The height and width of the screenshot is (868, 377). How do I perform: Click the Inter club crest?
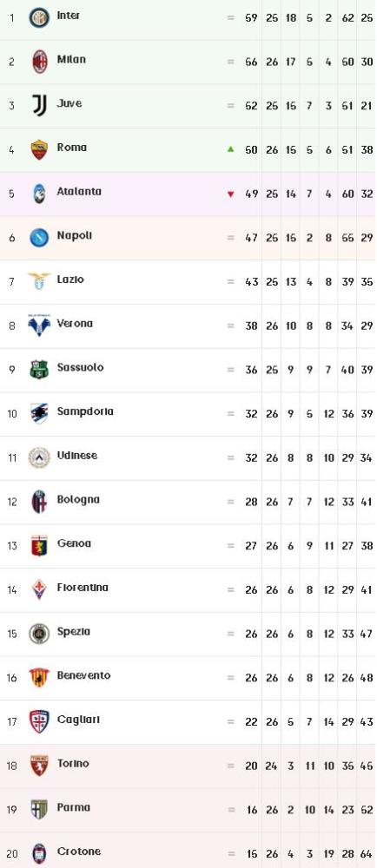point(39,17)
